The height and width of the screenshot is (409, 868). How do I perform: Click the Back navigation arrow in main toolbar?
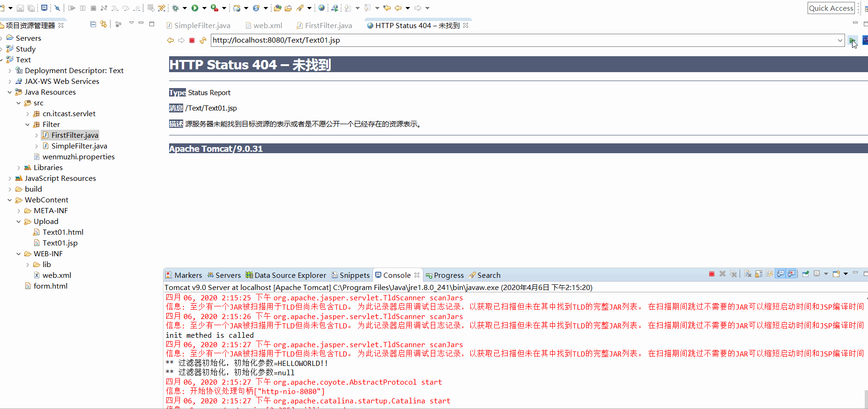(x=398, y=8)
